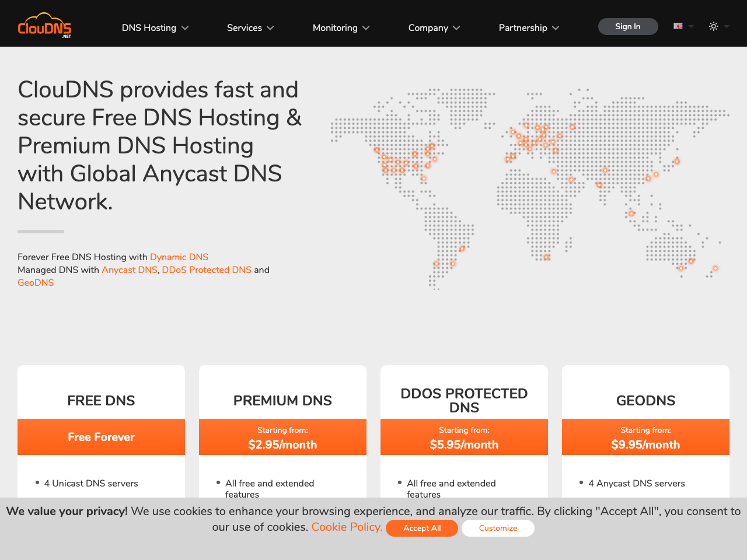
Task: Open the Partnership menu
Action: [x=528, y=28]
